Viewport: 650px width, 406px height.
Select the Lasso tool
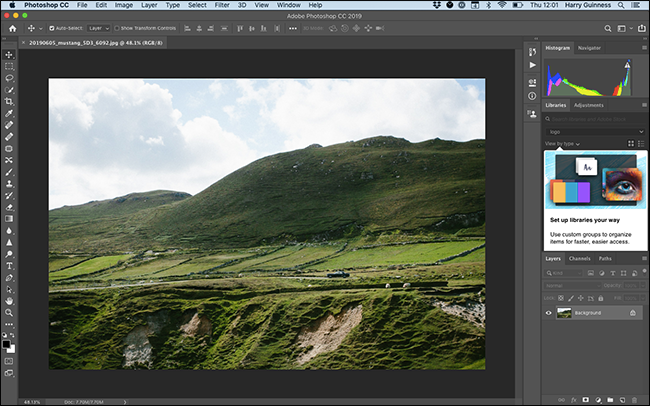9,78
